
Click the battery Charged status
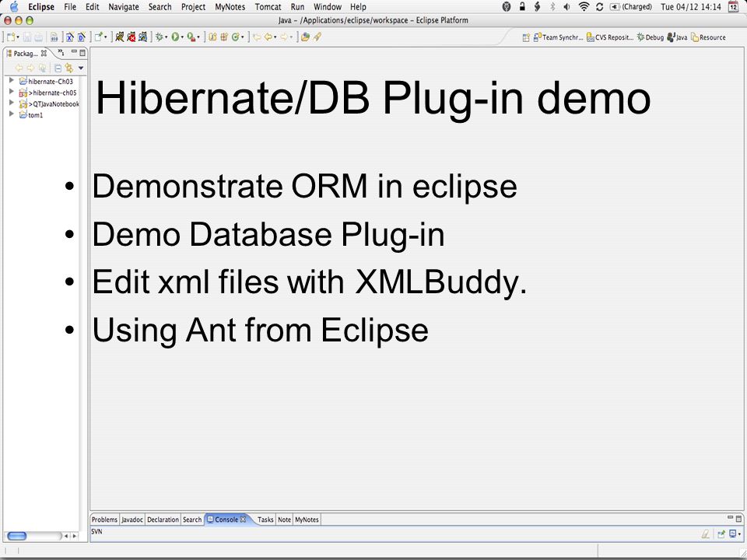point(631,7)
